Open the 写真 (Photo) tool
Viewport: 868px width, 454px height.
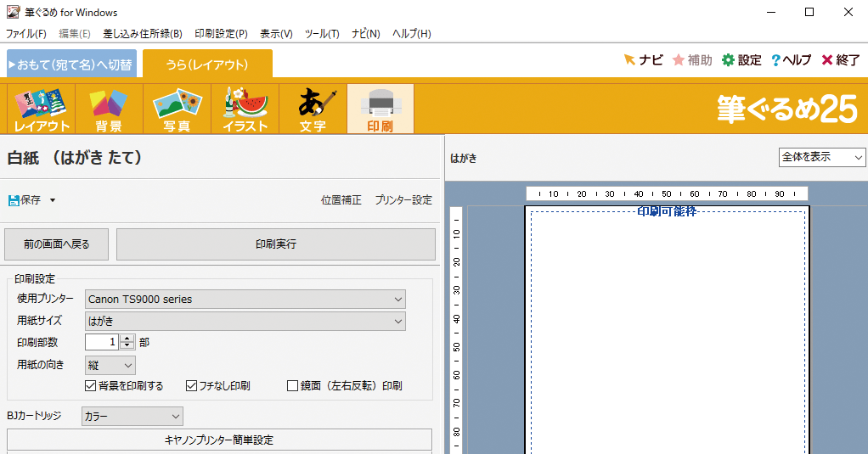click(x=178, y=109)
